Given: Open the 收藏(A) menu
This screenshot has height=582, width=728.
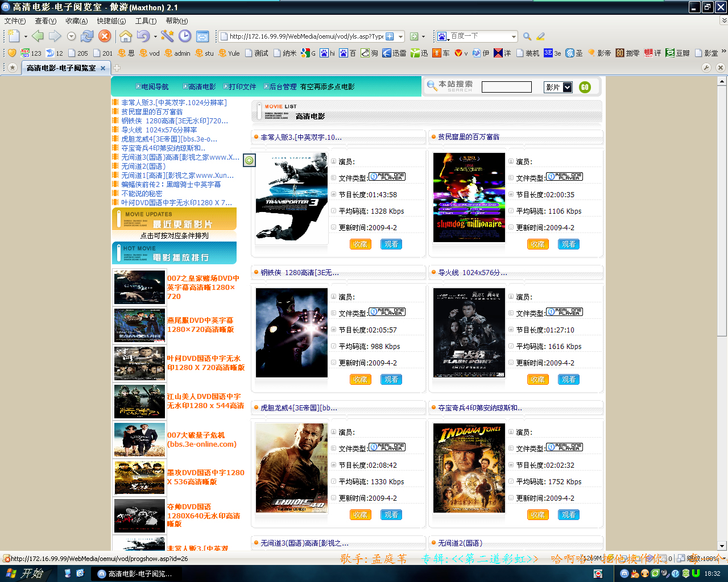Looking at the screenshot, I should 77,21.
